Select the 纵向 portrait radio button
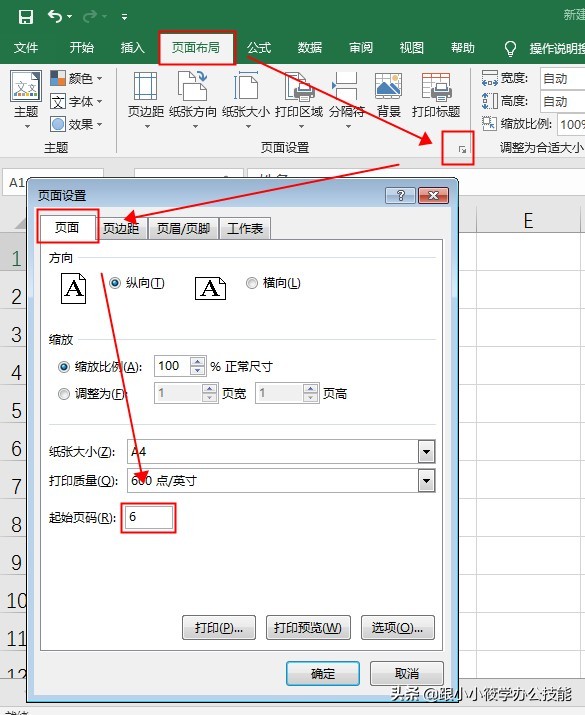This screenshot has width=585, height=715. point(114,283)
